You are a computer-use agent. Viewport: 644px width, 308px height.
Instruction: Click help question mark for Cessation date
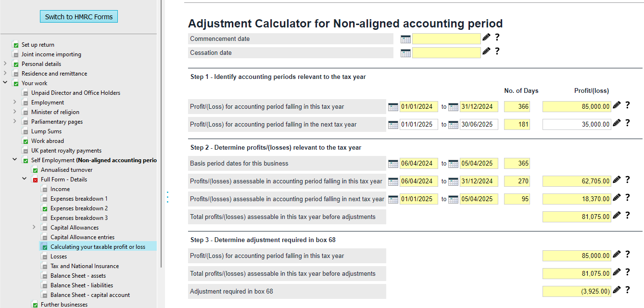[x=497, y=51]
